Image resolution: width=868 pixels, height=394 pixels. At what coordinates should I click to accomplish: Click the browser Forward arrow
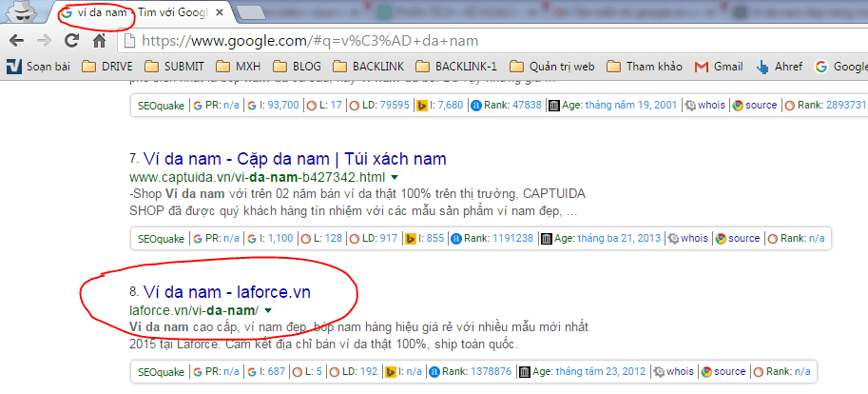[44, 41]
